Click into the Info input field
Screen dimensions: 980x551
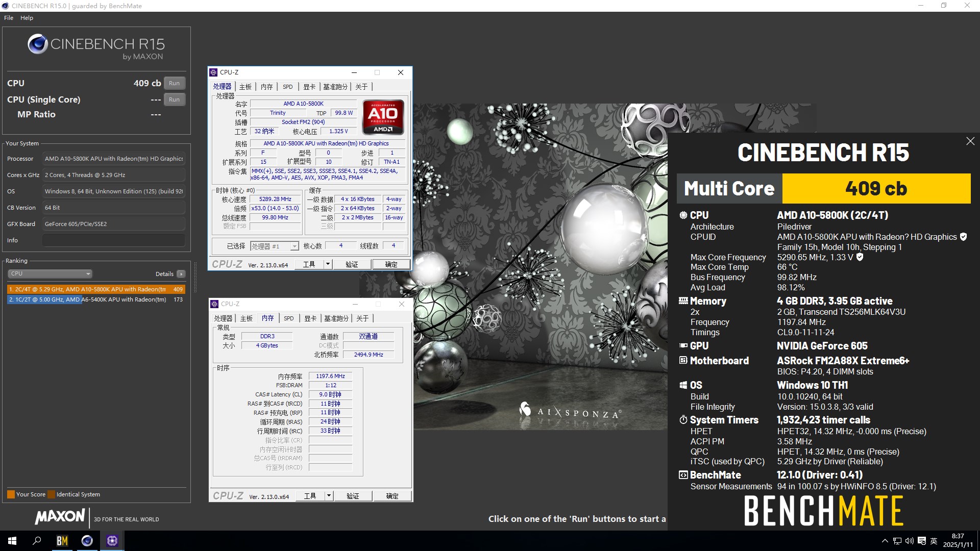coord(114,240)
